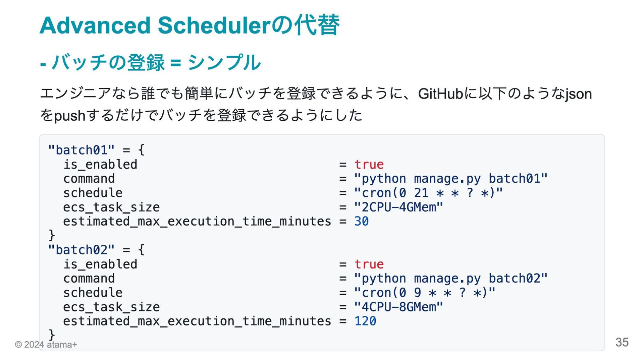Click the command string "python manage.py batch01"
Image resolution: width=644 pixels, height=362 pixels.
[451, 179]
